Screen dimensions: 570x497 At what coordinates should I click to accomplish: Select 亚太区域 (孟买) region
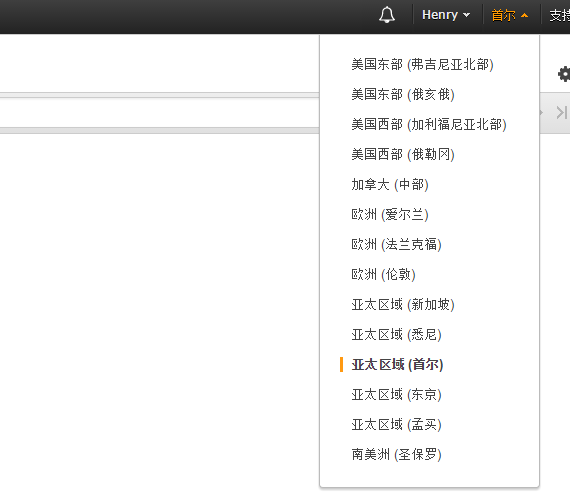click(x=396, y=425)
